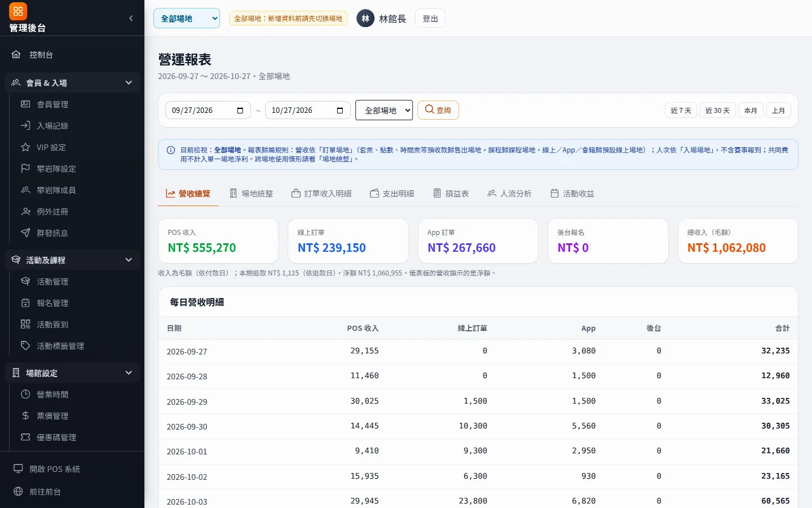This screenshot has height=508, width=812.
Task: Click the 報名管理 calendar icon
Action: coord(25,303)
